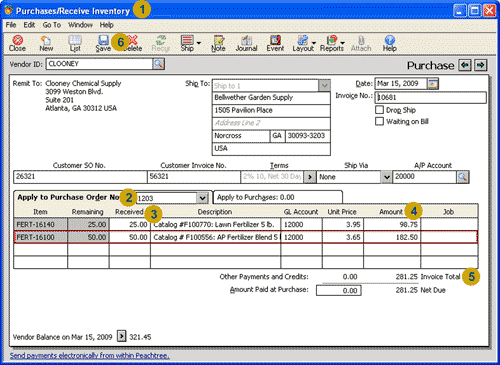Click Unit Price 3.65 cell

pyautogui.click(x=343, y=237)
